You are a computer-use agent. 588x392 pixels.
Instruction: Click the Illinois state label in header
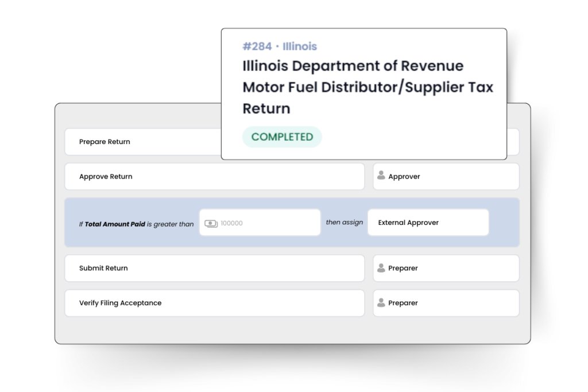click(299, 46)
